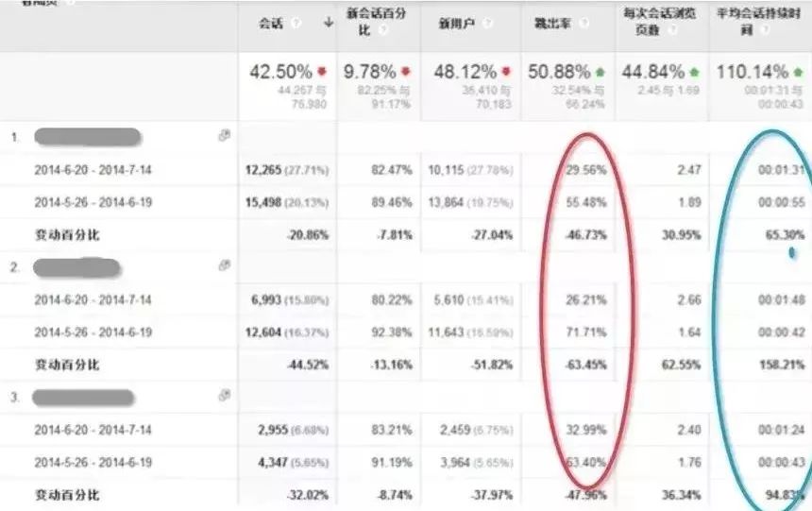812x511 pixels.
Task: Open row 3 external link icon
Action: pos(224,396)
